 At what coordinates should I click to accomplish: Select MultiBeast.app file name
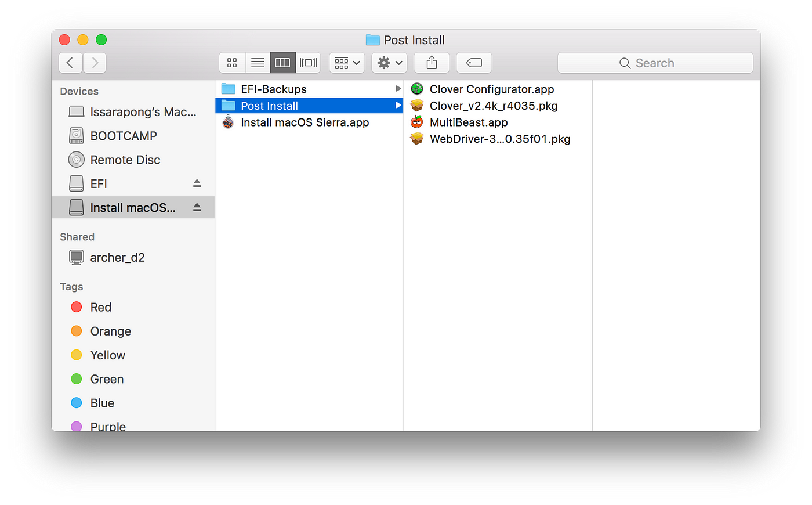click(469, 122)
